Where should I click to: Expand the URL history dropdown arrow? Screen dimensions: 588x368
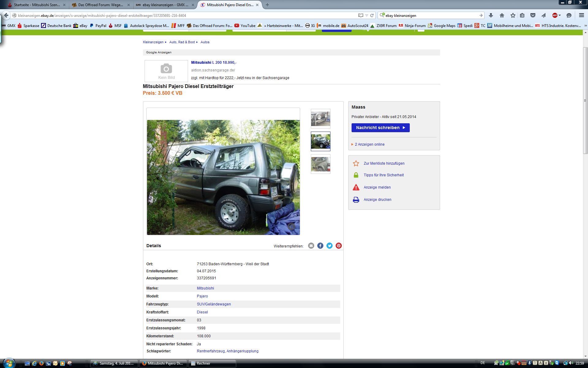click(x=367, y=15)
